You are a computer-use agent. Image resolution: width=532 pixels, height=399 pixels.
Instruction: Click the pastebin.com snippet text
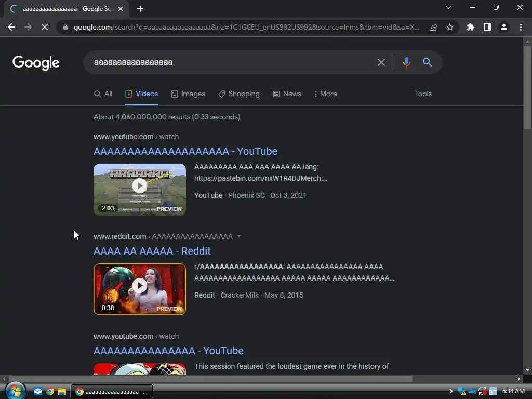261,179
